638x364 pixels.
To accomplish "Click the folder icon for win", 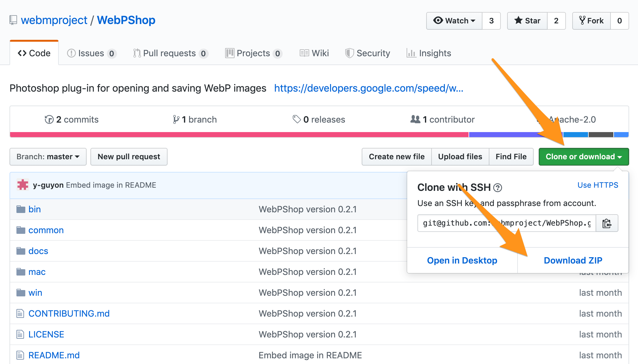I will click(x=21, y=293).
